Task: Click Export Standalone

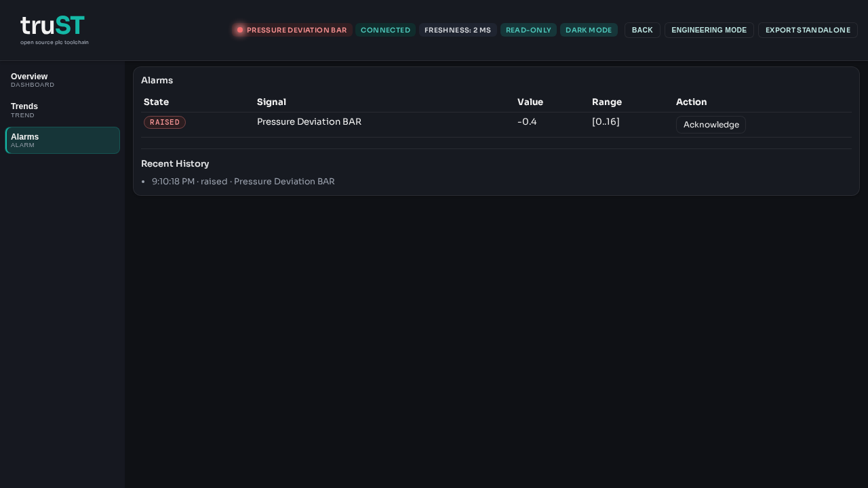Action: click(x=808, y=30)
